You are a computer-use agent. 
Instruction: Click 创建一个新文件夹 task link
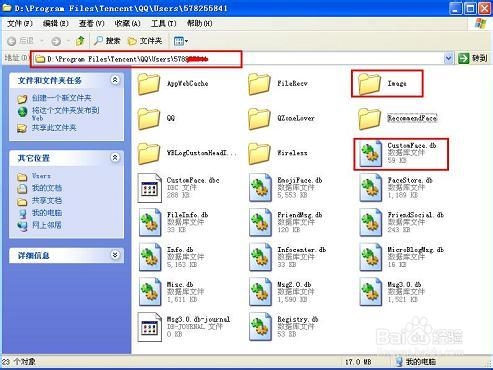[x=61, y=98]
